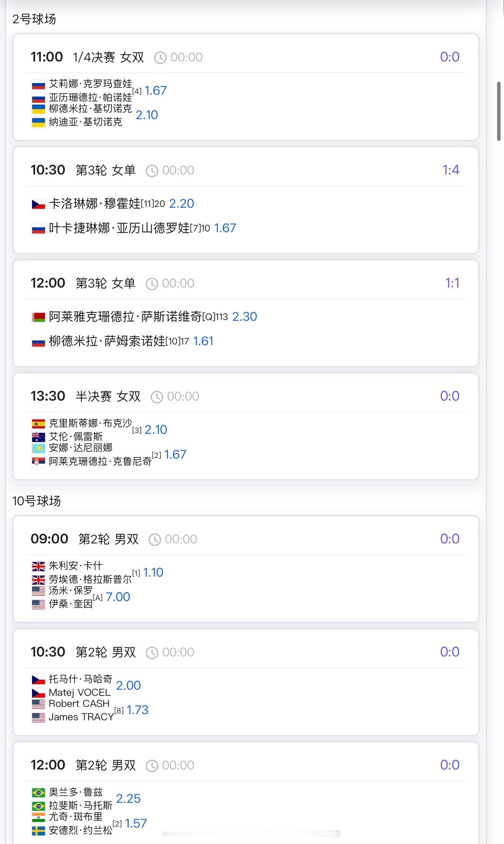Viewport: 504px width, 844px height.
Task: Click Spanish flag beside 克里斯蒂娜·布克沙
Action: coord(38,424)
